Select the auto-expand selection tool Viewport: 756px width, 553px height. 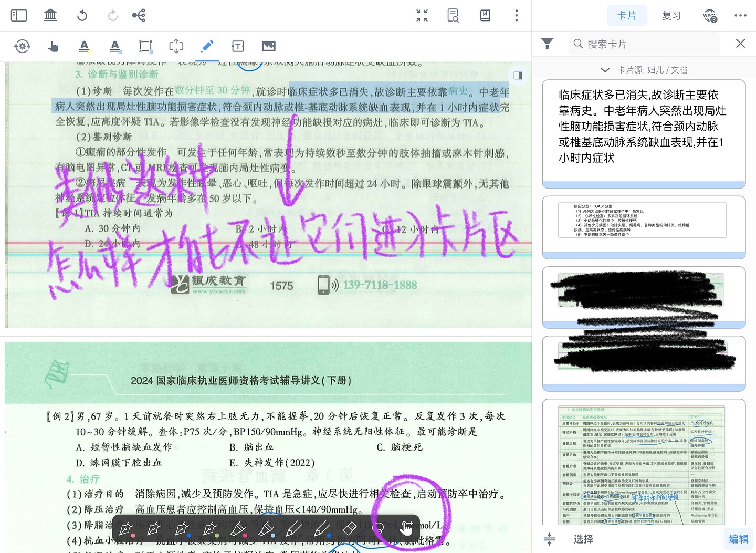176,46
